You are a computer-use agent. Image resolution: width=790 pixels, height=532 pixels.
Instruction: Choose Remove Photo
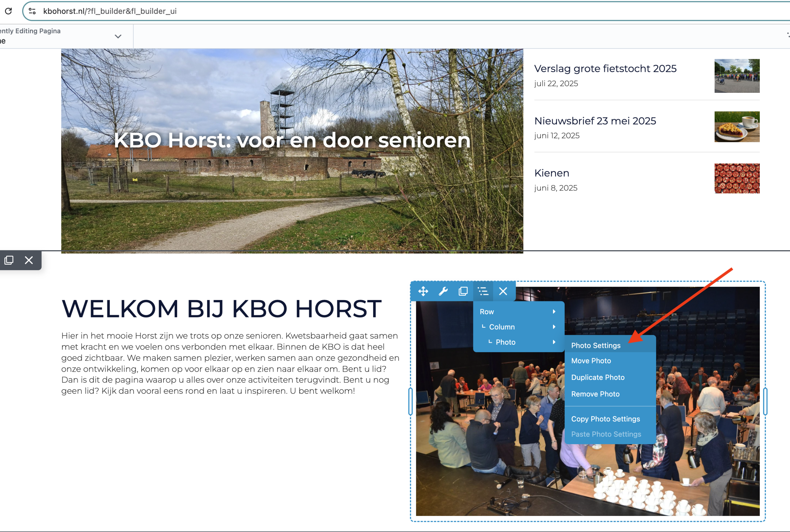pyautogui.click(x=610, y=394)
